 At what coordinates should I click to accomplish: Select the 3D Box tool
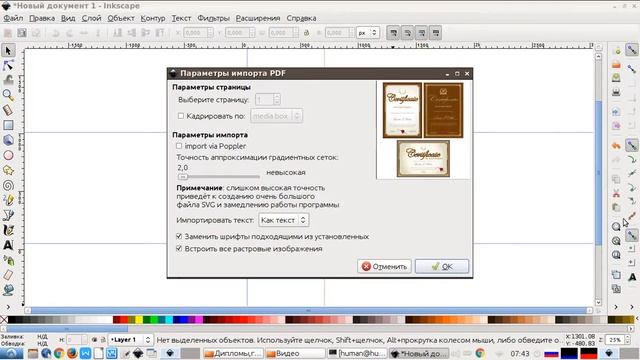coord(8,140)
